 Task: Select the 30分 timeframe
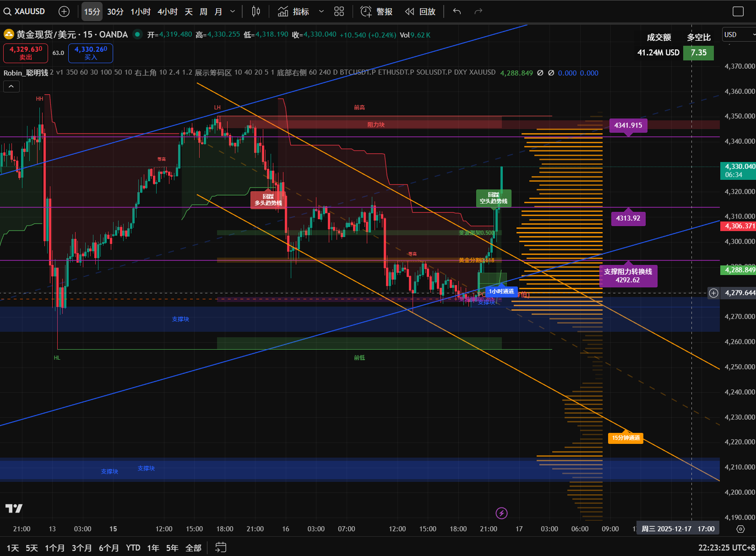(115, 11)
